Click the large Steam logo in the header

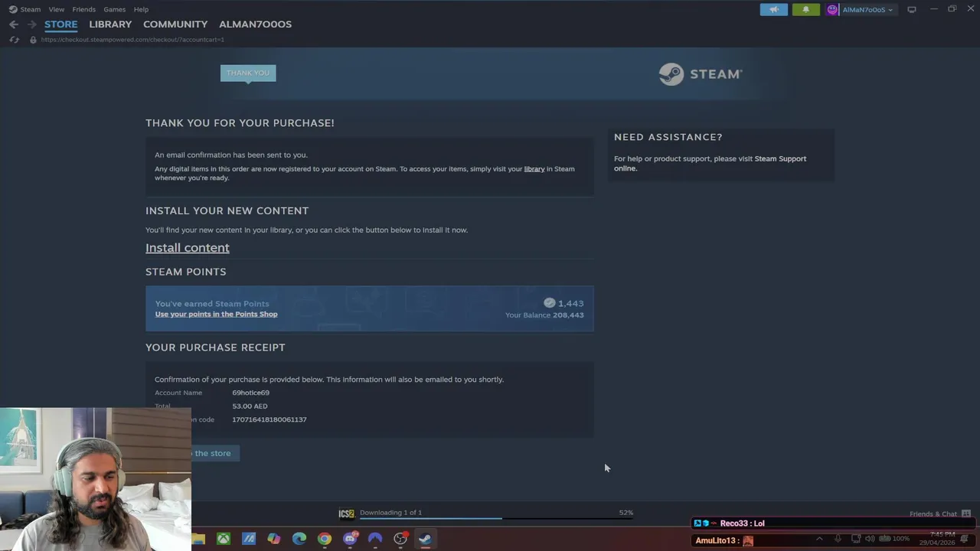tap(701, 74)
